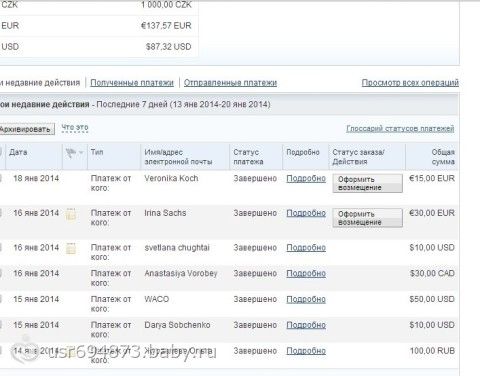
Task: Open the note icon for Irina Sachs
Action: 71,214
